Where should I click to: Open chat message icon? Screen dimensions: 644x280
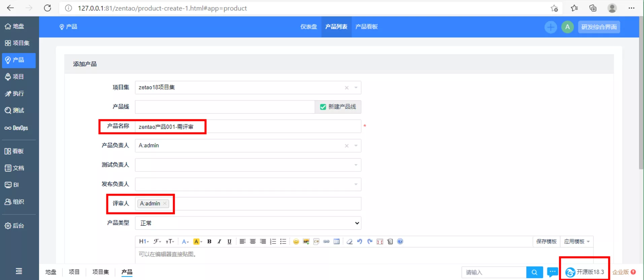tap(552, 272)
